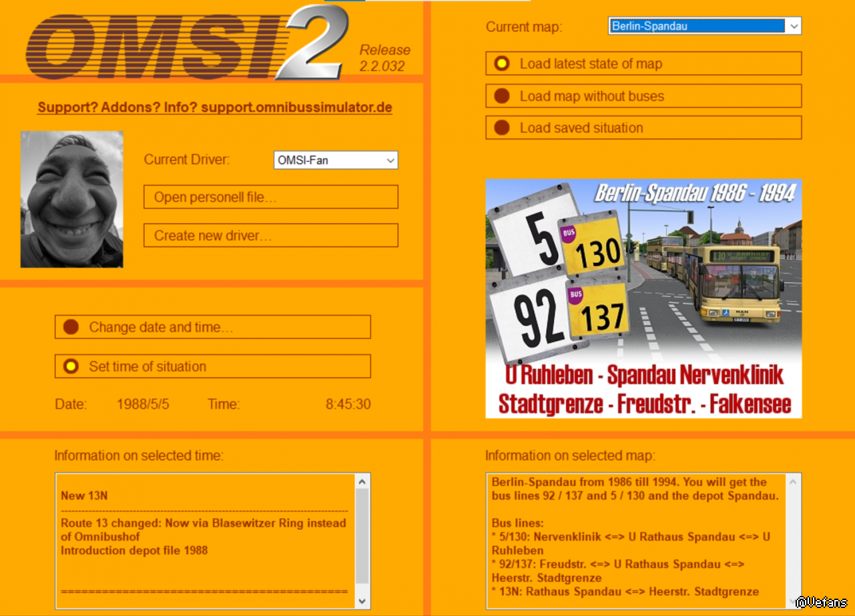This screenshot has width=855, height=616.
Task: Click the date value '1988/5/5'
Action: 143,404
